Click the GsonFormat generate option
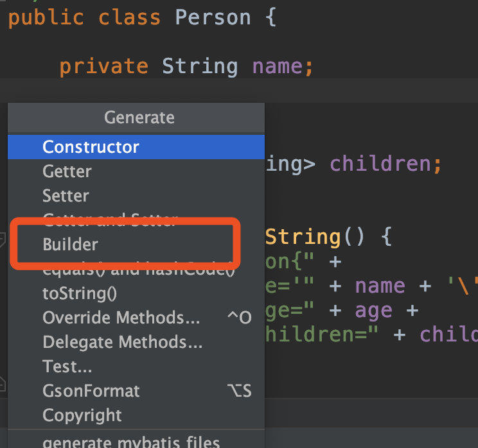Viewport: 478px width, 448px height. [x=91, y=391]
